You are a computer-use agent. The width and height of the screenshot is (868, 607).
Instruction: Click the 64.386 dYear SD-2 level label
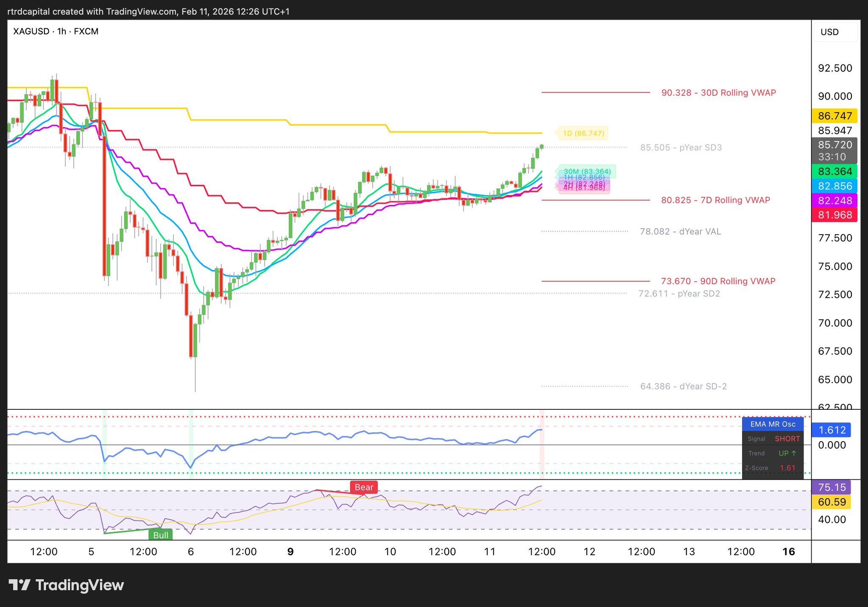[x=683, y=386]
